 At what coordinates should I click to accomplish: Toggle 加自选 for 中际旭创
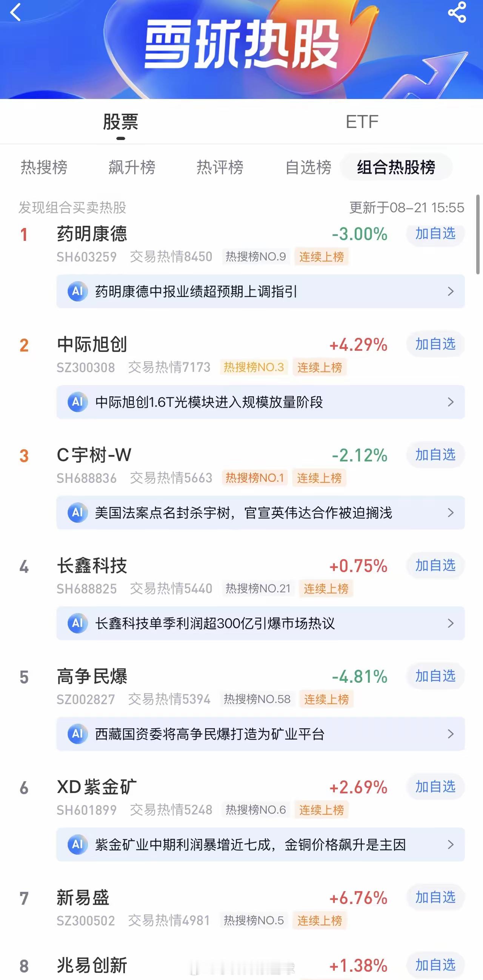click(x=435, y=344)
